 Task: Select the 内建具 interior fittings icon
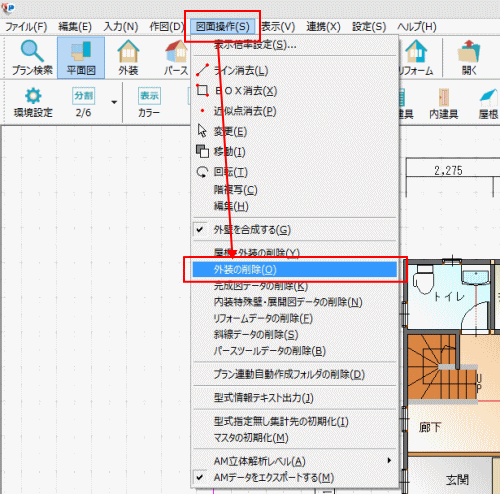(444, 103)
